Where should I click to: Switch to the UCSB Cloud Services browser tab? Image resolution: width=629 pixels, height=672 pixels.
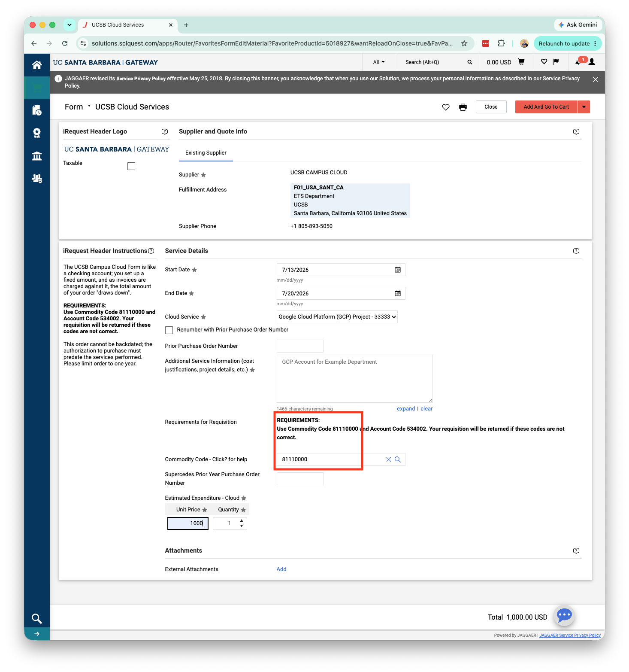pos(127,25)
